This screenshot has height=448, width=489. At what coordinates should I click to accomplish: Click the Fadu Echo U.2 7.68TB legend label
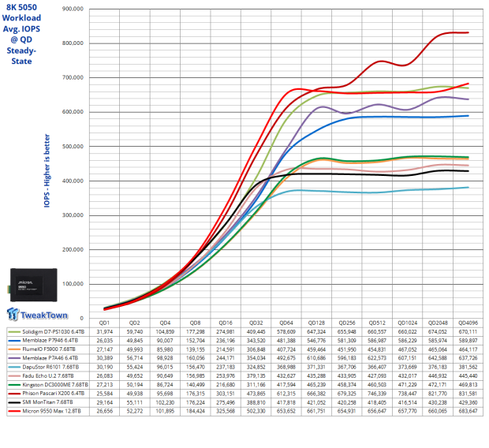pos(47,375)
